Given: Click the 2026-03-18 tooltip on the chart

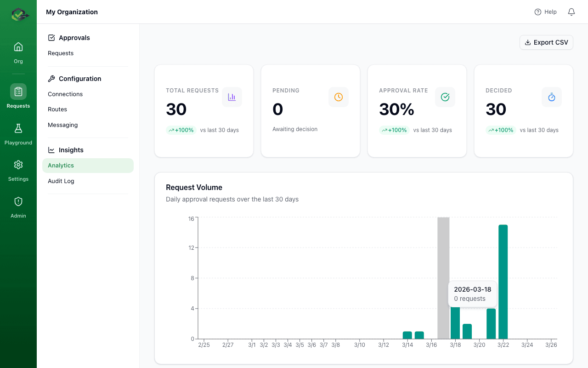Looking at the screenshot, I should coord(472,294).
